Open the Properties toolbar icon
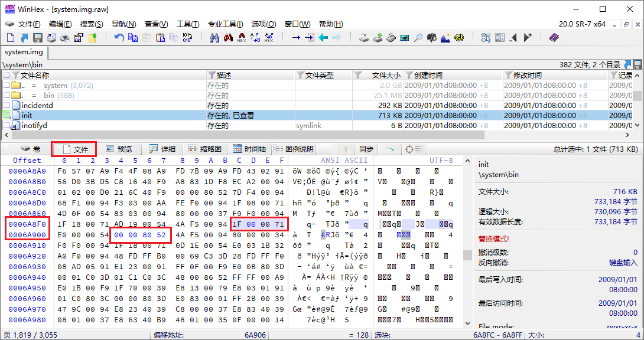 [x=79, y=38]
